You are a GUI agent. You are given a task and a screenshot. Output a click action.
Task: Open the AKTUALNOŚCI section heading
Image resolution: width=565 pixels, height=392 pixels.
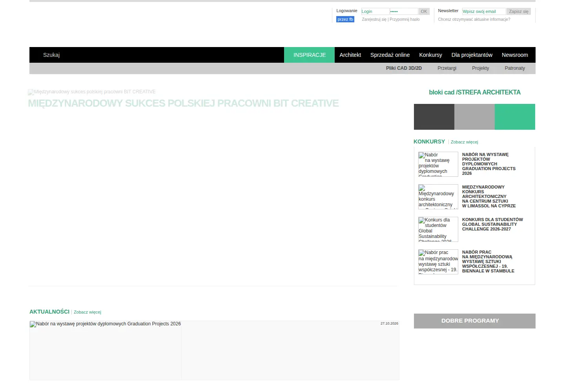tap(49, 312)
